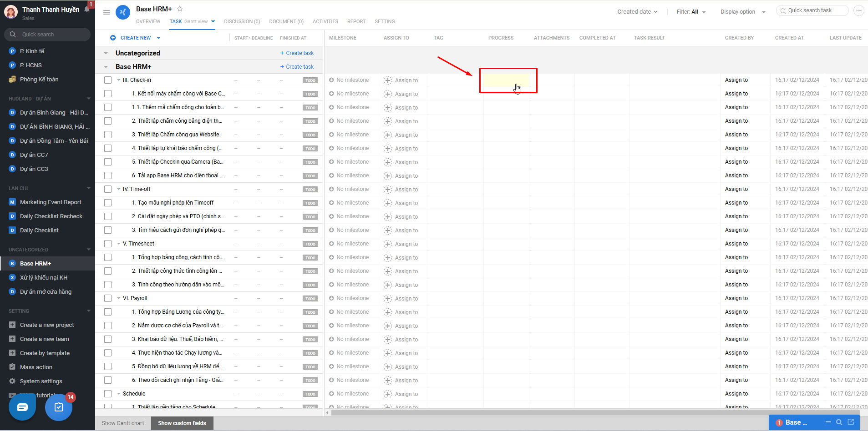
Task: Check the V. Timesheet task checkbox
Action: tap(108, 244)
